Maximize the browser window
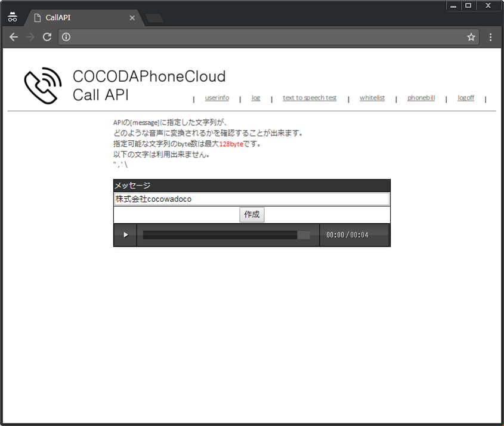 [468, 6]
